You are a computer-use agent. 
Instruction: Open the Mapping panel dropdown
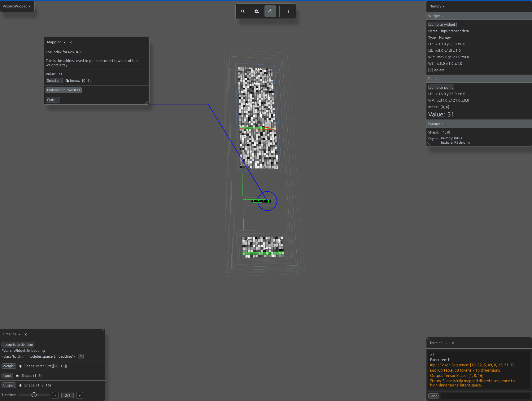pyautogui.click(x=56, y=42)
